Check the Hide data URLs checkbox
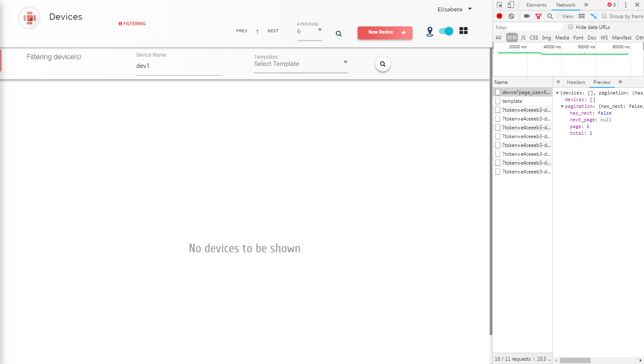This screenshot has width=644, height=364. tap(570, 27)
